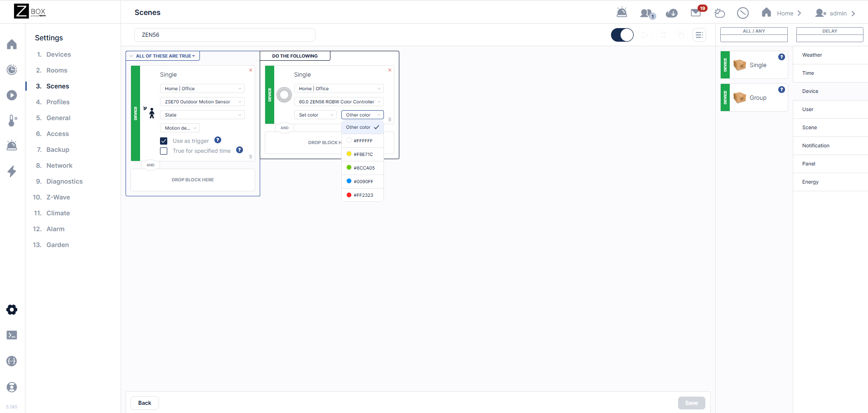Screen dimensions: 868x413
Task: Click the cloud download update icon
Action: point(672,13)
